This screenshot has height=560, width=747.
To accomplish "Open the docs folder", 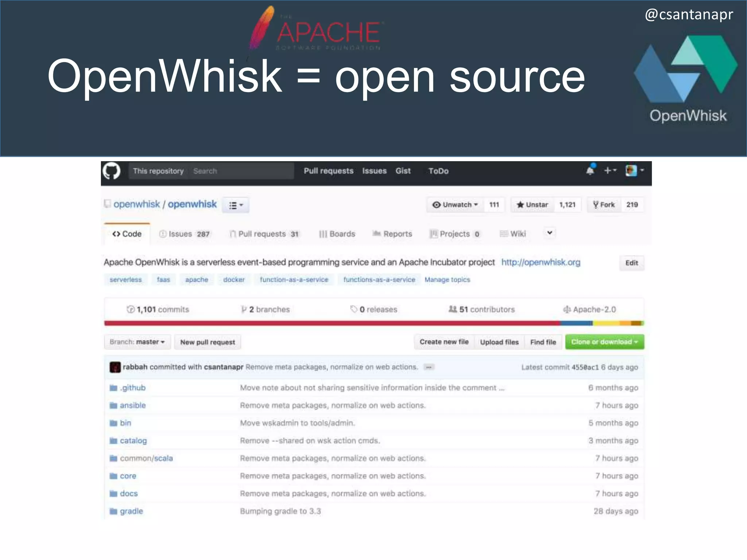I will coord(129,494).
